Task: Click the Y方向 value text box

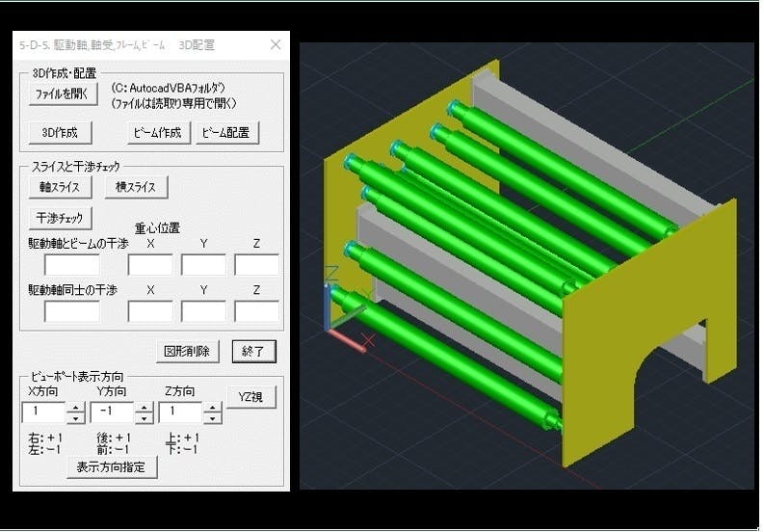Action: pos(111,412)
